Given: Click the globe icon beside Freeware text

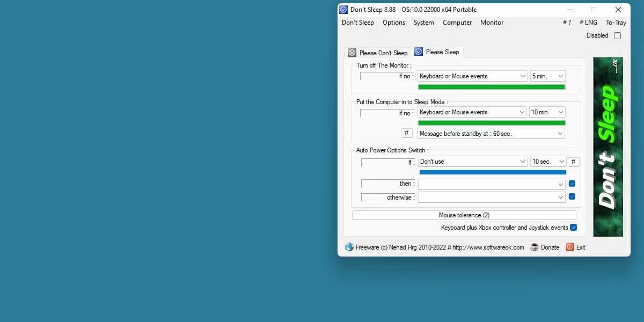Looking at the screenshot, I should pos(349,247).
